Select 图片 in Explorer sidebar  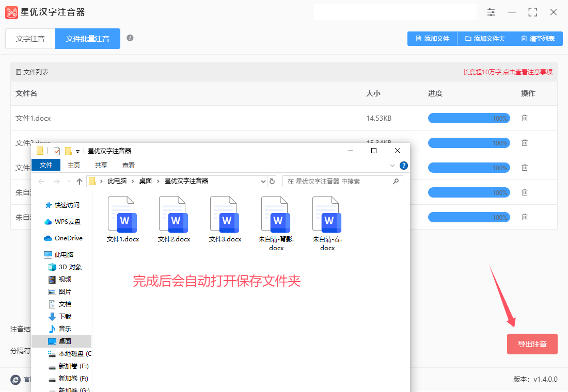60,292
